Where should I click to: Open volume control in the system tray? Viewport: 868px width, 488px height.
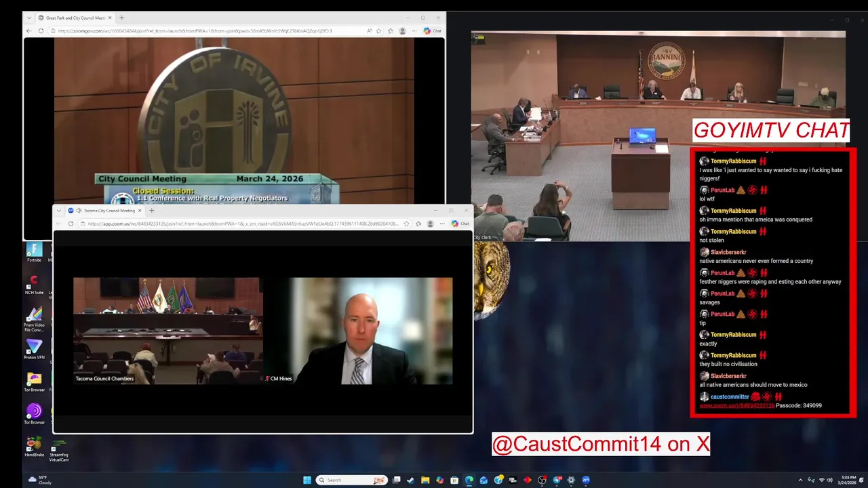coord(829,480)
